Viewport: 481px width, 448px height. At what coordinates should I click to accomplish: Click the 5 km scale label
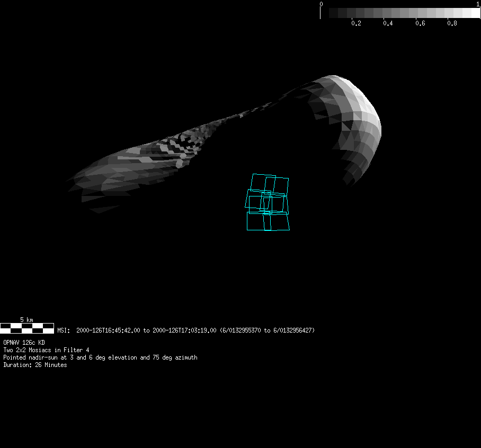point(26,320)
